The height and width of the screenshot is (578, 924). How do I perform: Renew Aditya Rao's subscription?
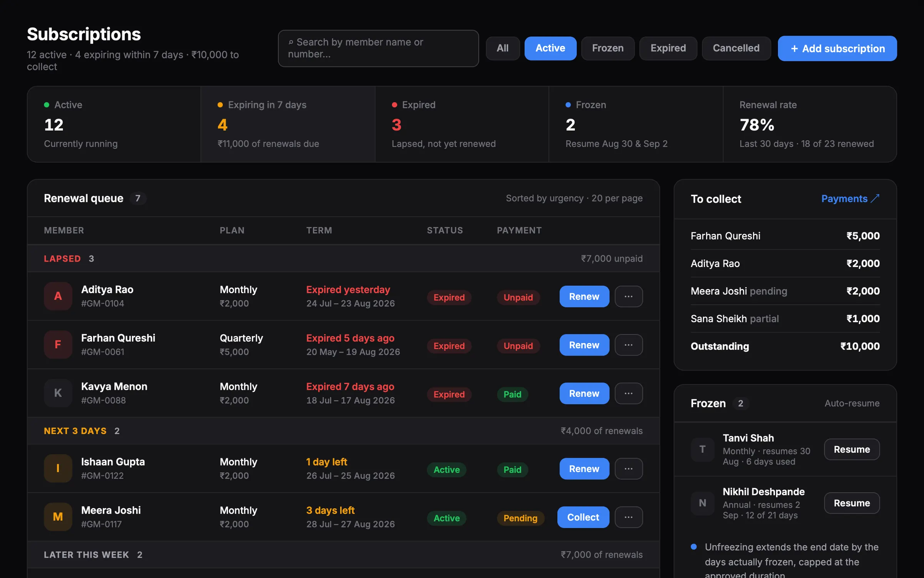[x=584, y=296]
